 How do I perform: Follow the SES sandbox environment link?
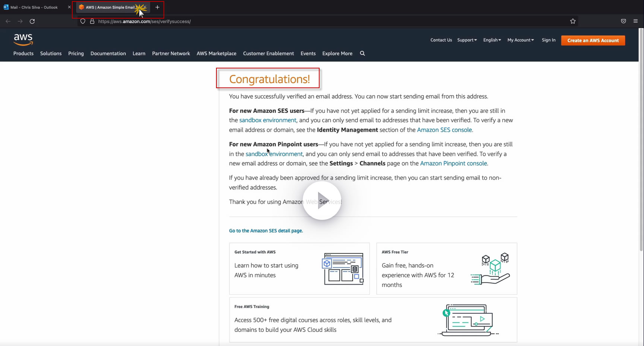268,120
